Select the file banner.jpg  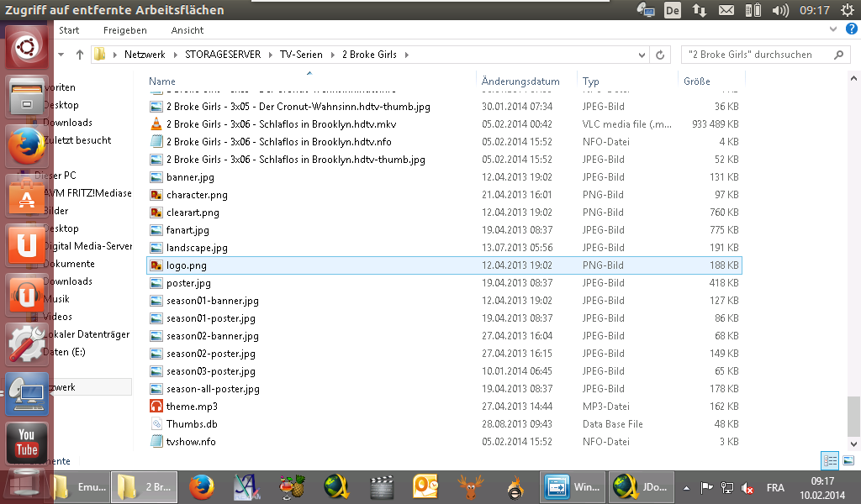(190, 177)
